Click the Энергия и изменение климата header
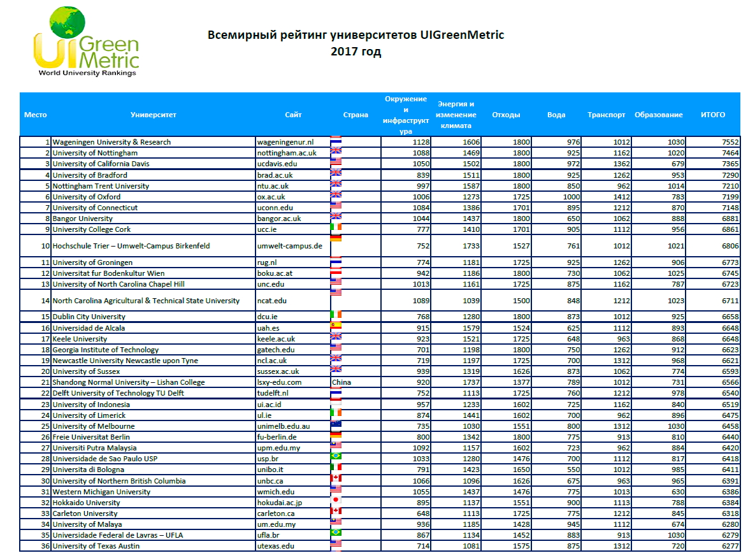 (456, 115)
